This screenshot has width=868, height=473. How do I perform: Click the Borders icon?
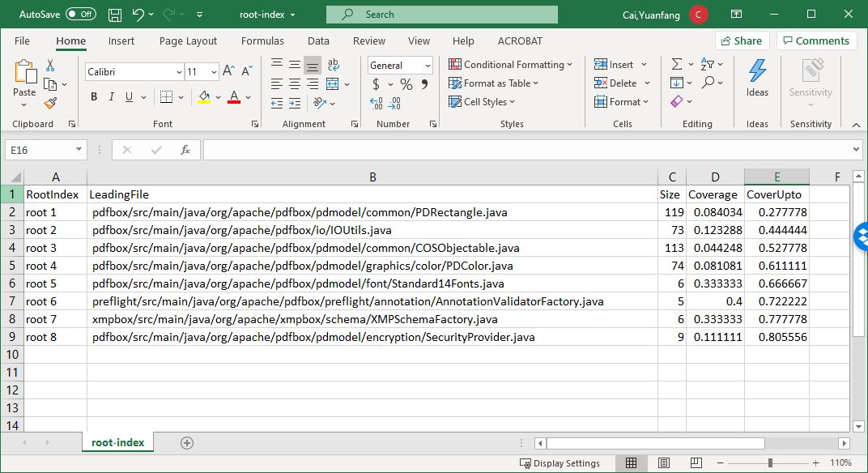pyautogui.click(x=166, y=97)
